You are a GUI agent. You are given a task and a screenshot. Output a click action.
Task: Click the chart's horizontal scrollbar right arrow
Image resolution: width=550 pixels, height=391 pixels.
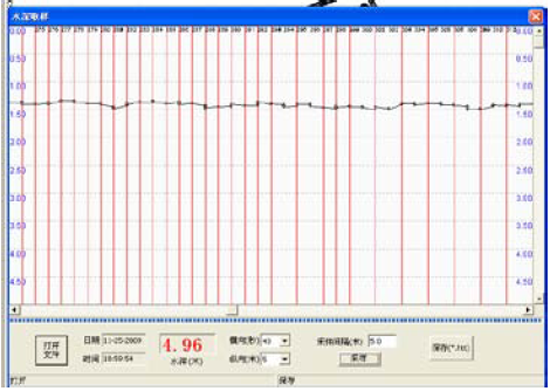tap(528, 310)
